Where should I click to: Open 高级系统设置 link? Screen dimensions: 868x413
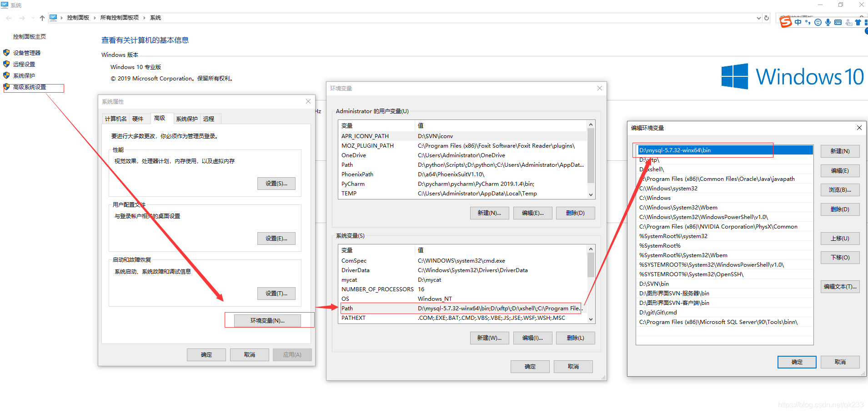(x=30, y=87)
